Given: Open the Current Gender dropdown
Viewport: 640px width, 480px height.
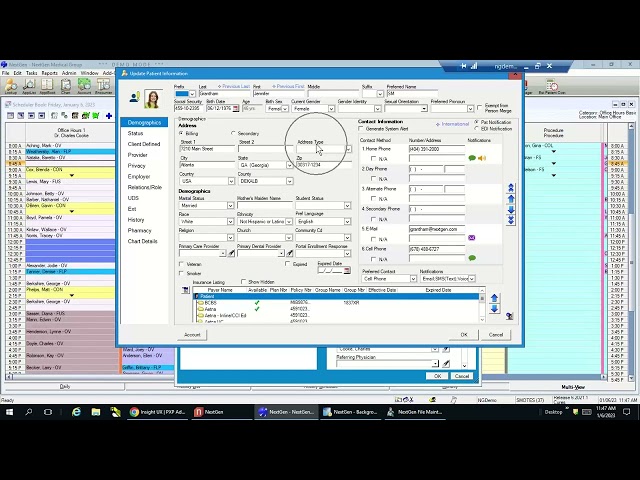Looking at the screenshot, I should (331, 109).
